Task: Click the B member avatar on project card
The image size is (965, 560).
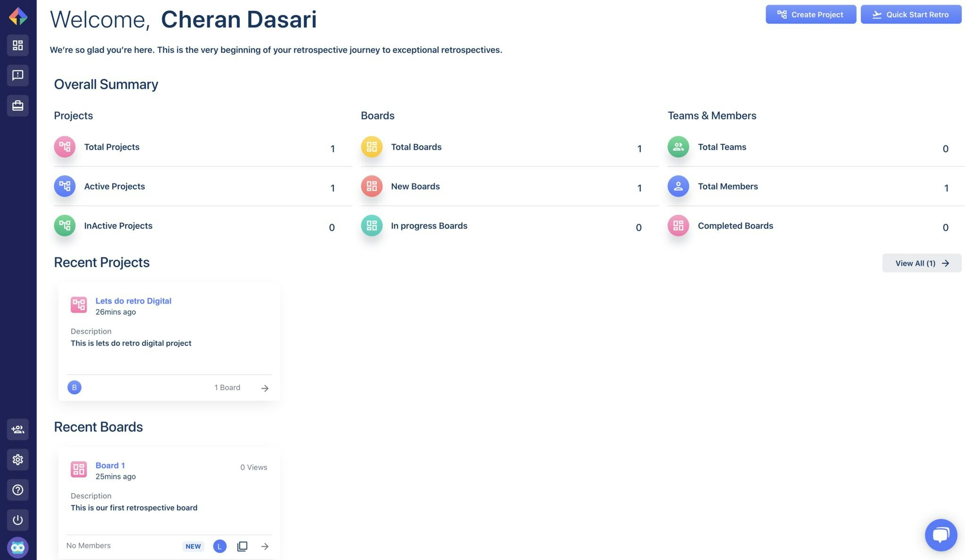Action: pyautogui.click(x=74, y=388)
